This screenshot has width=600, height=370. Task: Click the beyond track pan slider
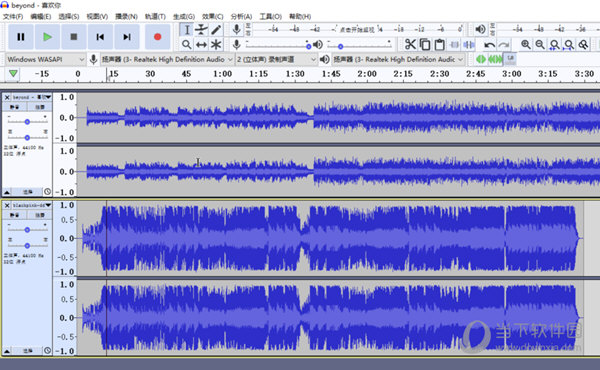(x=27, y=137)
